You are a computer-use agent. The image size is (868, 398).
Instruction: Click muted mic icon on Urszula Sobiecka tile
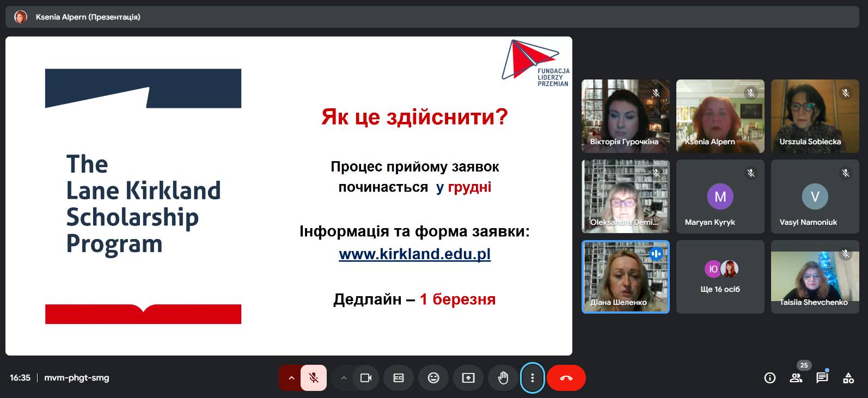point(846,93)
